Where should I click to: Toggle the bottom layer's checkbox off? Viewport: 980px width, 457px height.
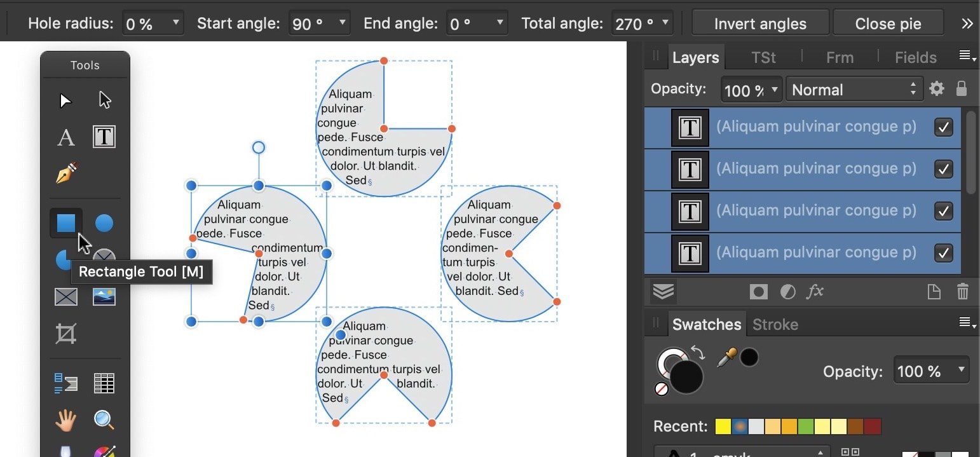(944, 253)
